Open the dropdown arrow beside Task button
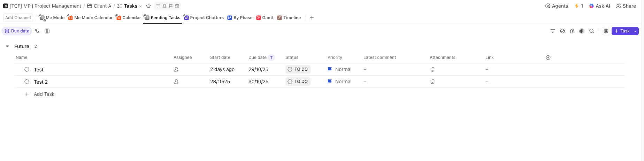This screenshot has width=644, height=161. 635,31
